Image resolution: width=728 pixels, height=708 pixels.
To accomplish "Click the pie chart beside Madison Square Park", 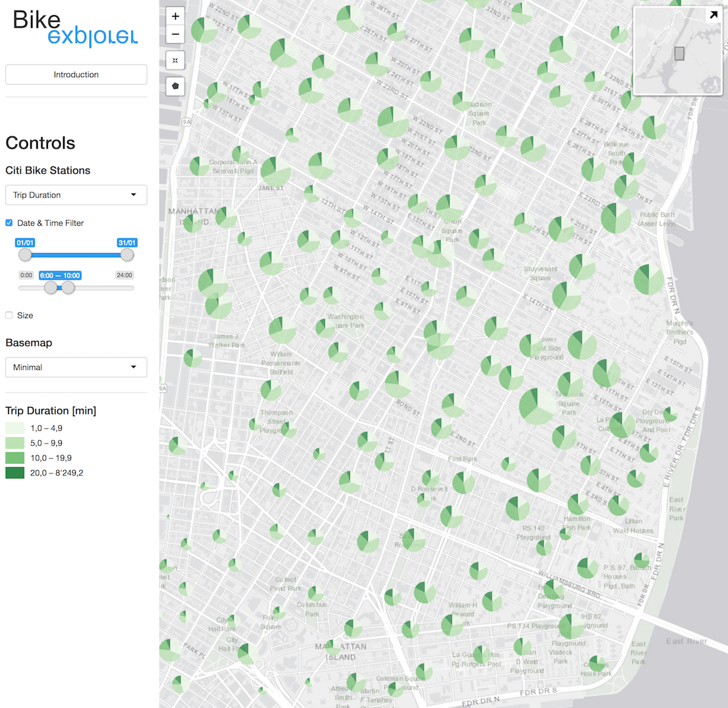I will (x=462, y=101).
